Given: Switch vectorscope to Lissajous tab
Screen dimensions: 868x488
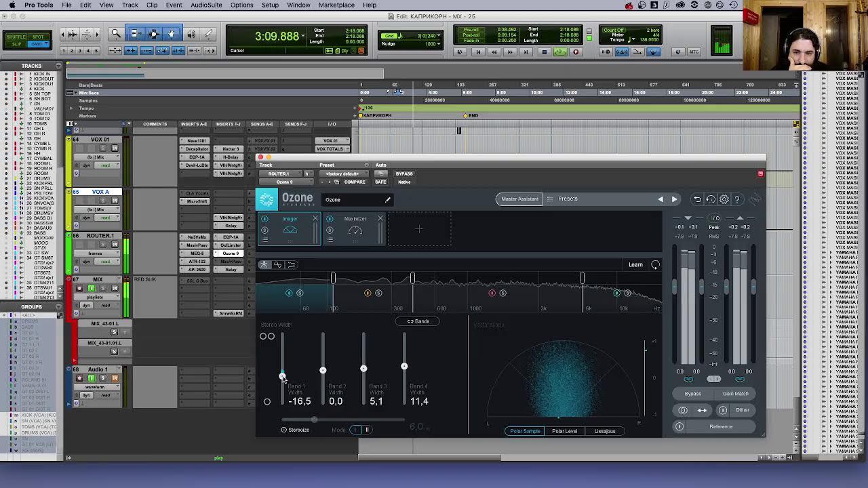Looking at the screenshot, I should pyautogui.click(x=605, y=431).
